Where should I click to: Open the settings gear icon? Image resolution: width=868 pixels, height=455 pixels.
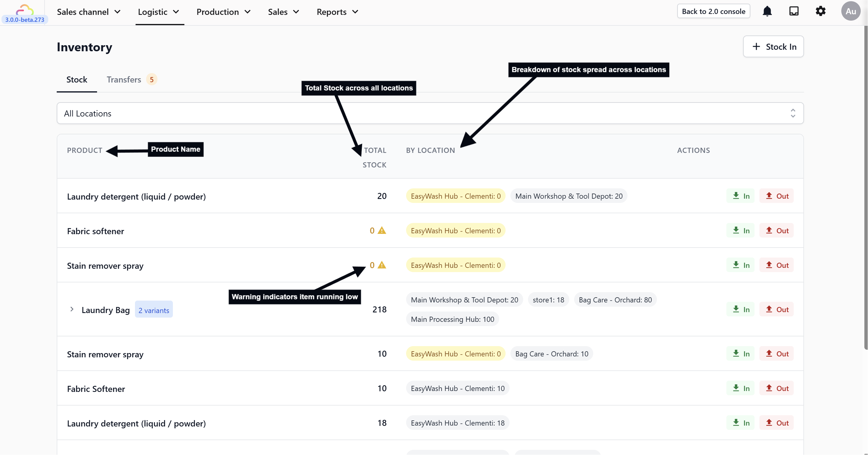(x=820, y=11)
